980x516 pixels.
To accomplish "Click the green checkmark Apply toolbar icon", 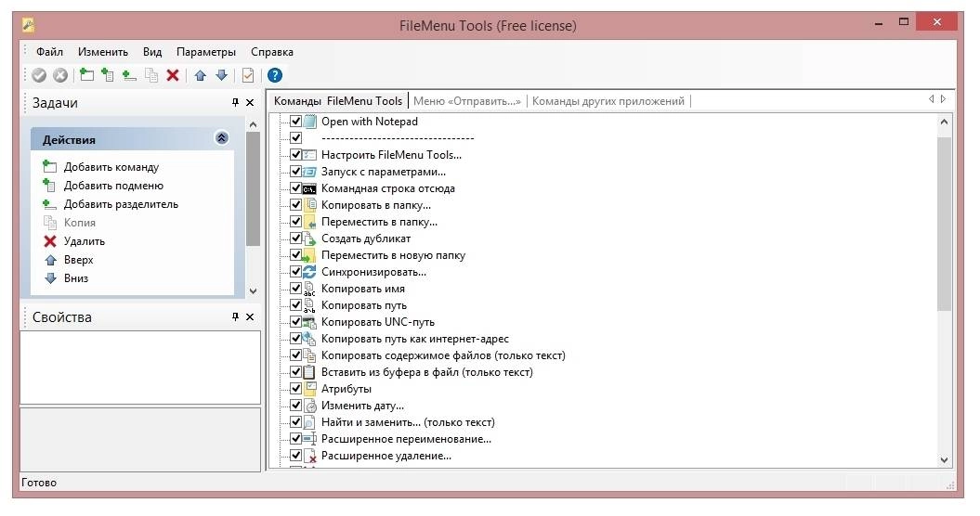I will click(x=39, y=75).
